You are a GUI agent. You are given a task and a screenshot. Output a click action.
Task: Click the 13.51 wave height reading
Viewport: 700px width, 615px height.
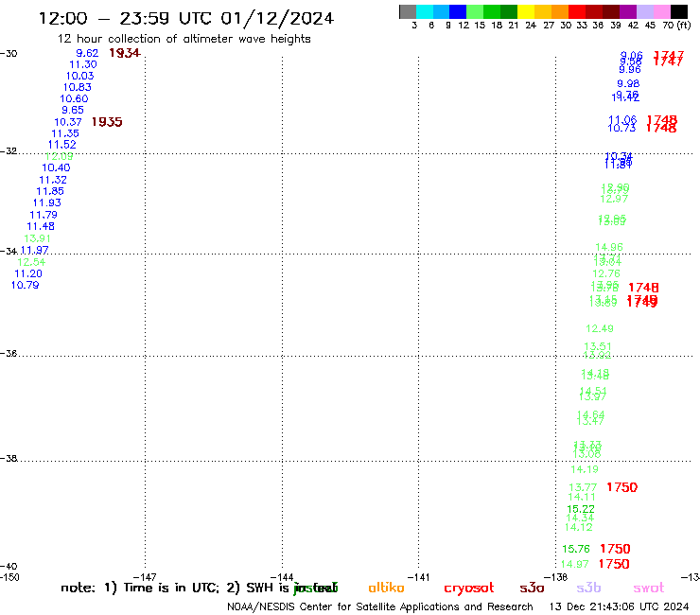coord(598,346)
